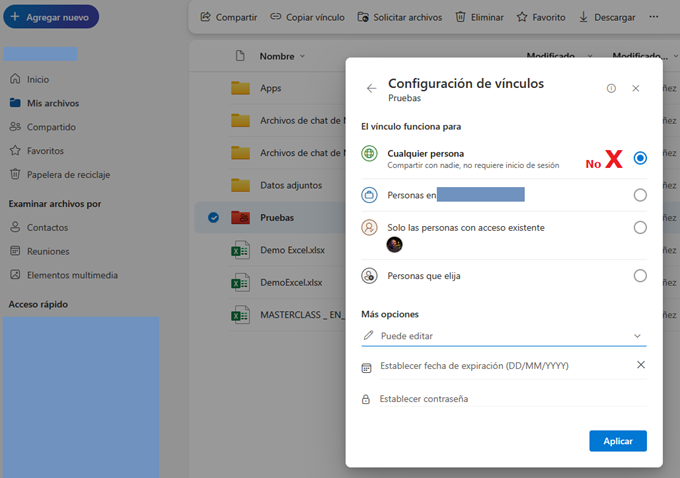This screenshot has height=478, width=680.
Task: Click the back arrow in link settings dialog
Action: point(372,88)
